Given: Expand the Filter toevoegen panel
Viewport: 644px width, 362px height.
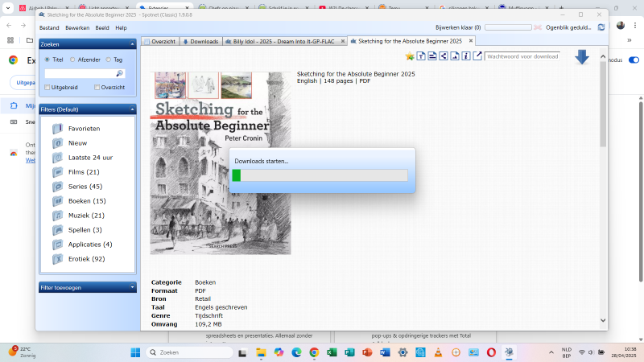Looking at the screenshot, I should 132,287.
